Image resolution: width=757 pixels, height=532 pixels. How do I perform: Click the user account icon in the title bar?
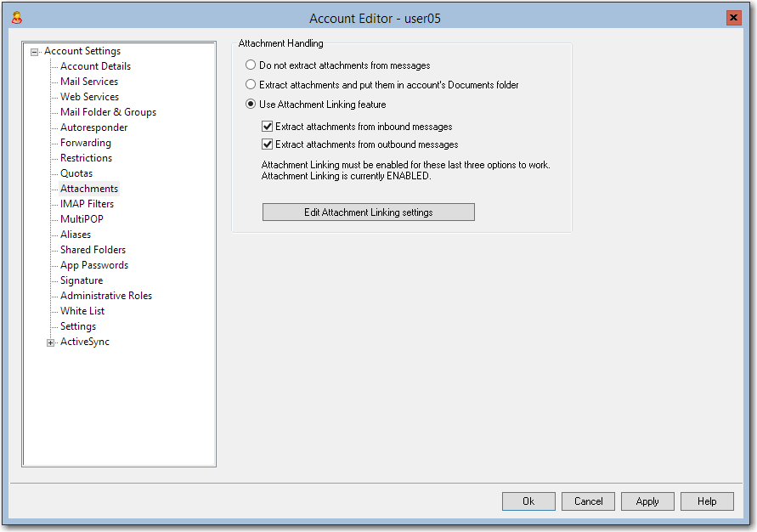[x=19, y=17]
